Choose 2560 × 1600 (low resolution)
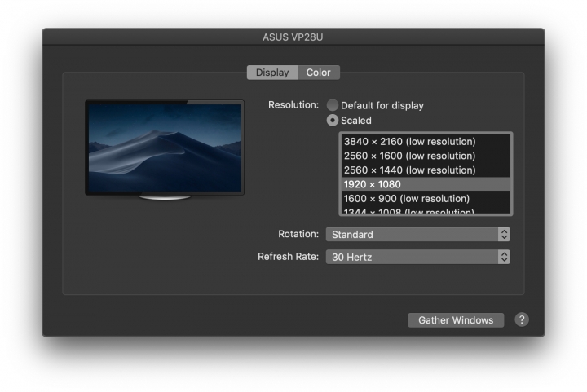Screen dimensions: 587x392 tap(426, 156)
